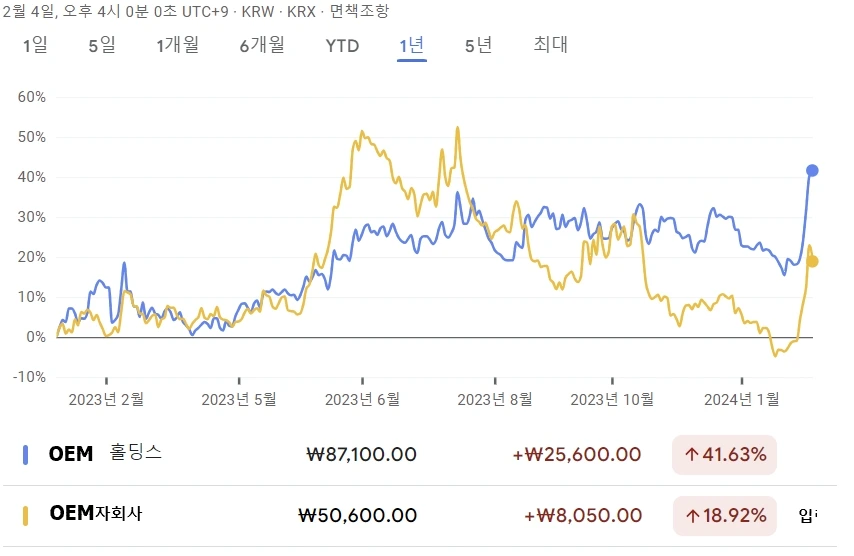The width and height of the screenshot is (854, 556).
Task: Click the ↑18.92% change badge
Action: pos(724,515)
